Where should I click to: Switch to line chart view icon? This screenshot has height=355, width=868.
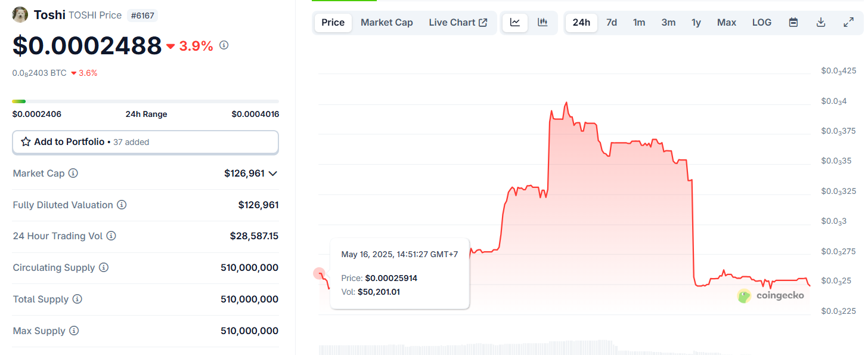pos(515,23)
